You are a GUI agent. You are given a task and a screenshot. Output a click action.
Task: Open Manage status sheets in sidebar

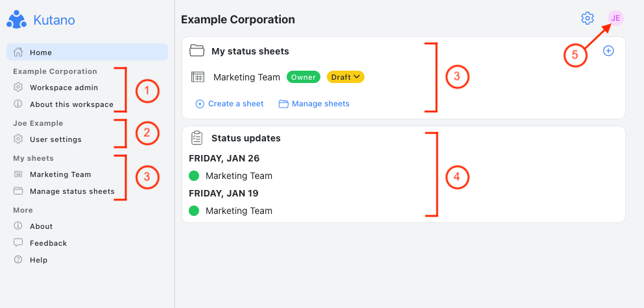pyautogui.click(x=72, y=191)
